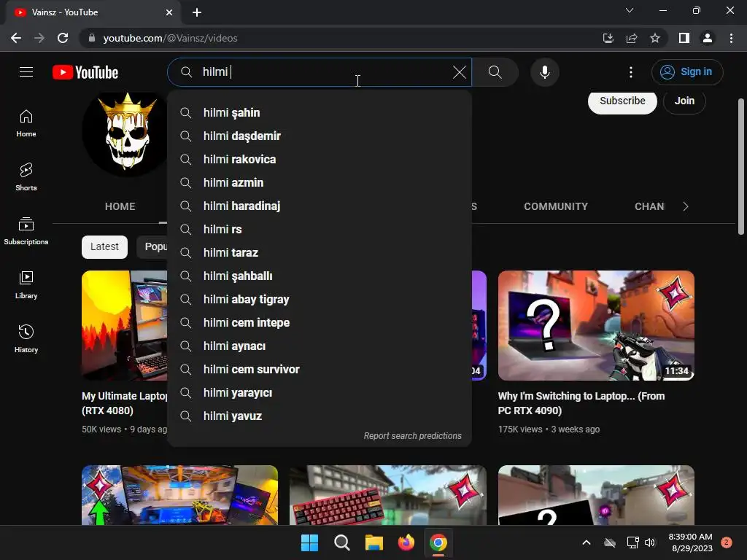
Task: Choose suggestion hilmi yavuz
Action: pyautogui.click(x=320, y=416)
